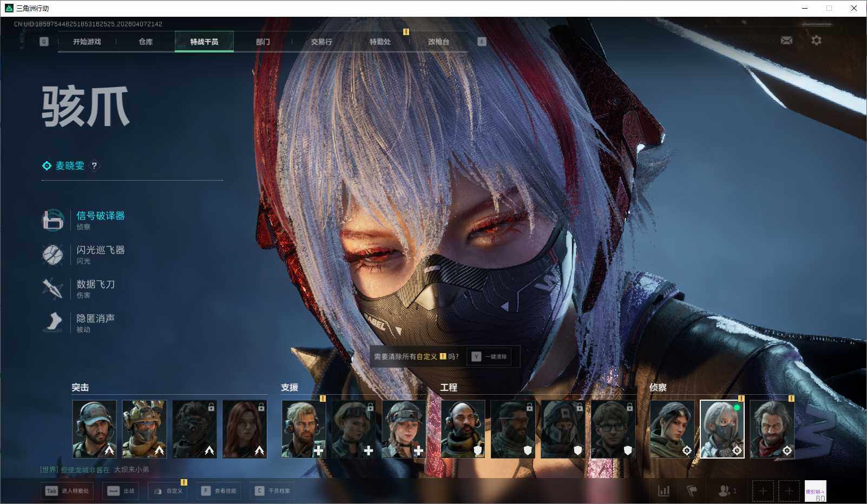Click the Q key previous-tab icon
Image resolution: width=867 pixels, height=504 pixels.
click(x=44, y=42)
